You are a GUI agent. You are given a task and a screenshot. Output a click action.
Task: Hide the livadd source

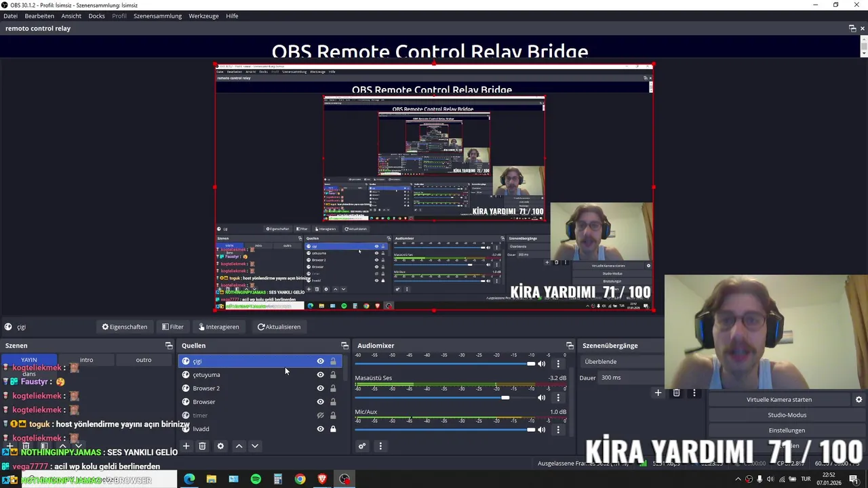pos(320,429)
